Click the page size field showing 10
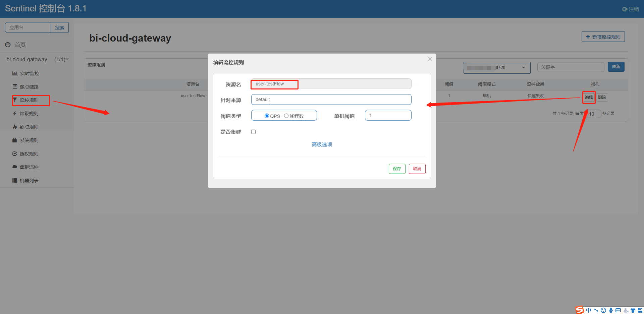This screenshot has width=644, height=314. click(593, 114)
